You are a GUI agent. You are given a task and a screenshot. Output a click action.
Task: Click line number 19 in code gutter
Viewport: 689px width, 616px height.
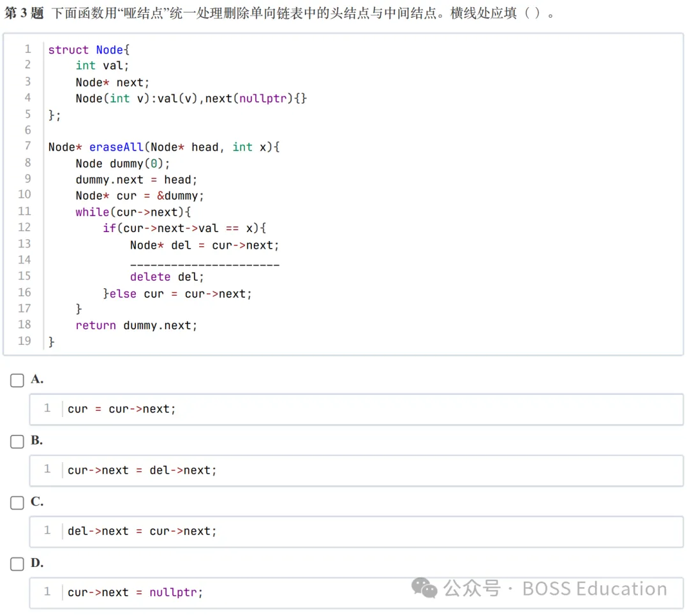[x=24, y=341]
